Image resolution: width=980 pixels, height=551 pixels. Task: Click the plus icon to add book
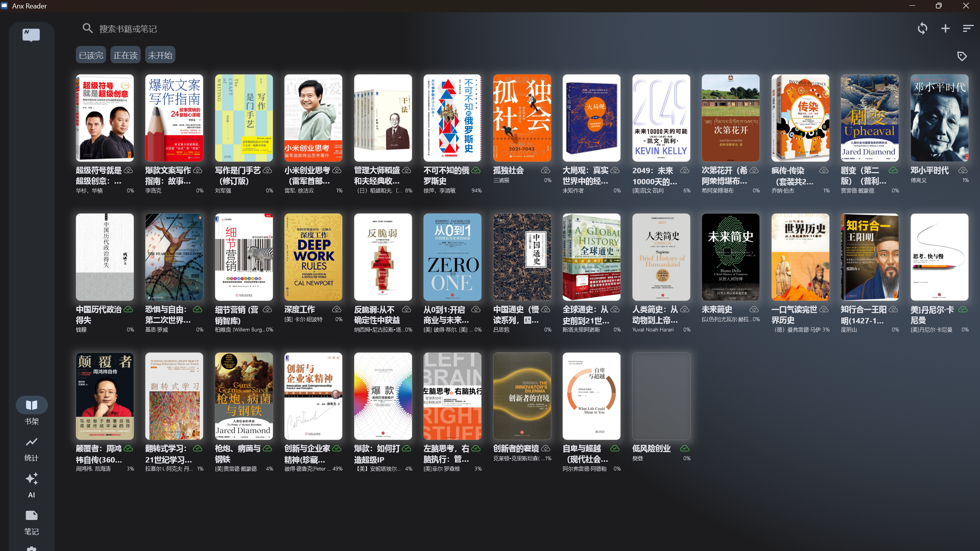pyautogui.click(x=946, y=28)
